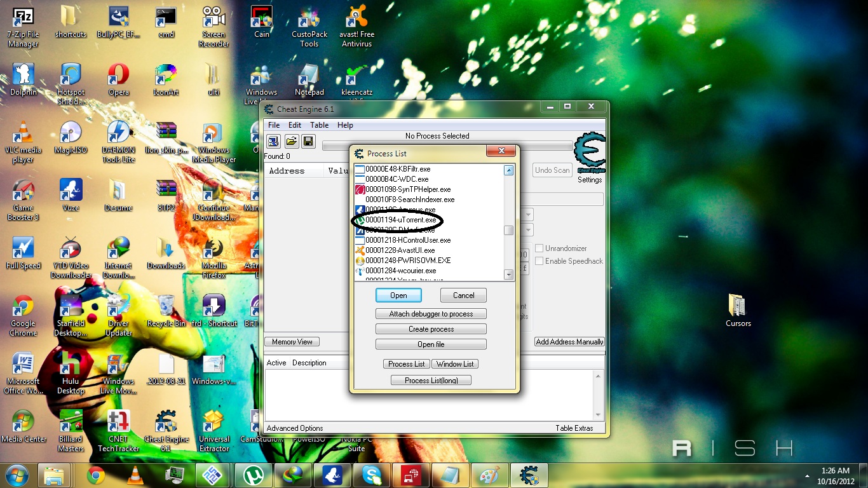Click the Skype taskbar icon
The image size is (868, 488).
point(372,475)
